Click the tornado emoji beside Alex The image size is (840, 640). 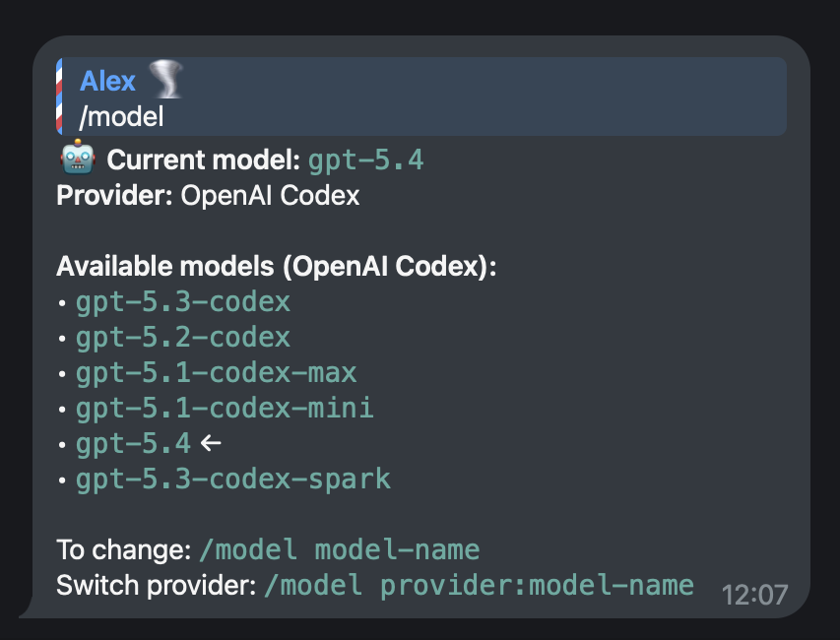pos(166,80)
